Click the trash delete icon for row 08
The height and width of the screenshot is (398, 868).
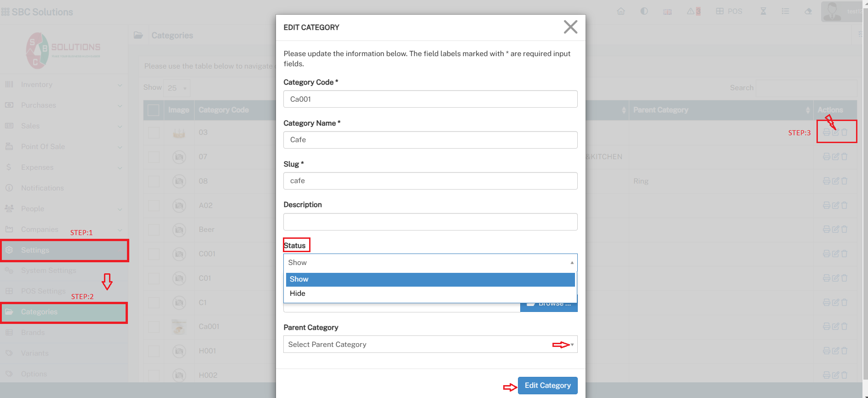(845, 181)
